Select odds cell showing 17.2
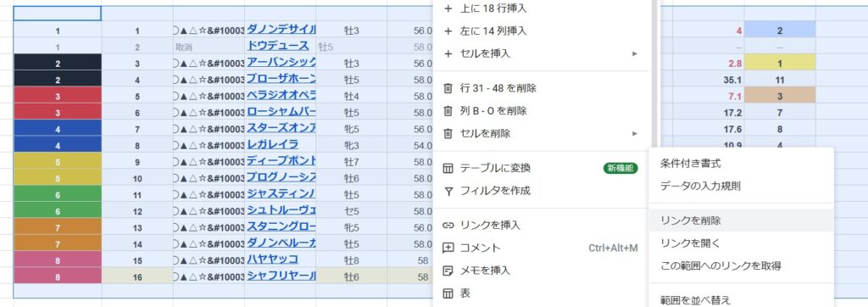The image size is (868, 307). pos(709,113)
